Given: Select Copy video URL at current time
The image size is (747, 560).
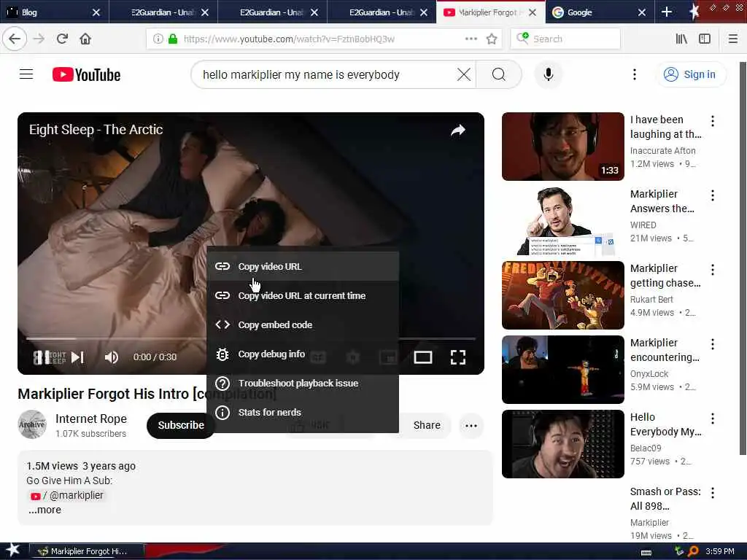Looking at the screenshot, I should 303,296.
